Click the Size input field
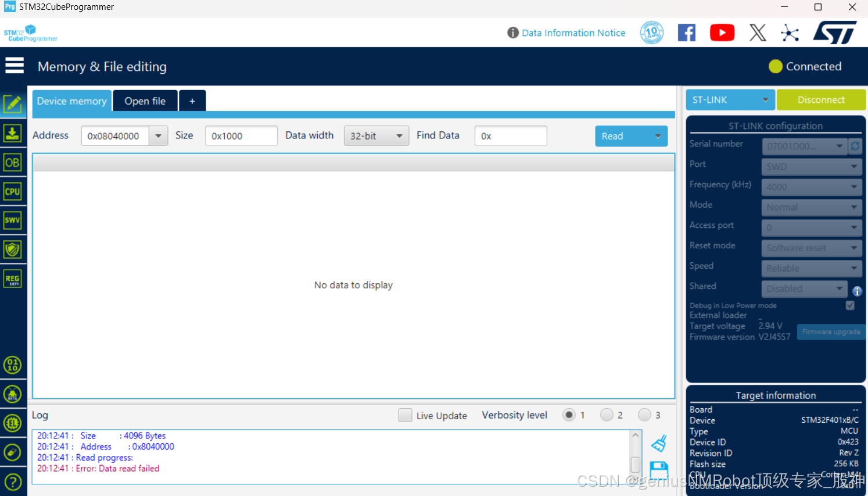This screenshot has width=868, height=496. point(241,135)
